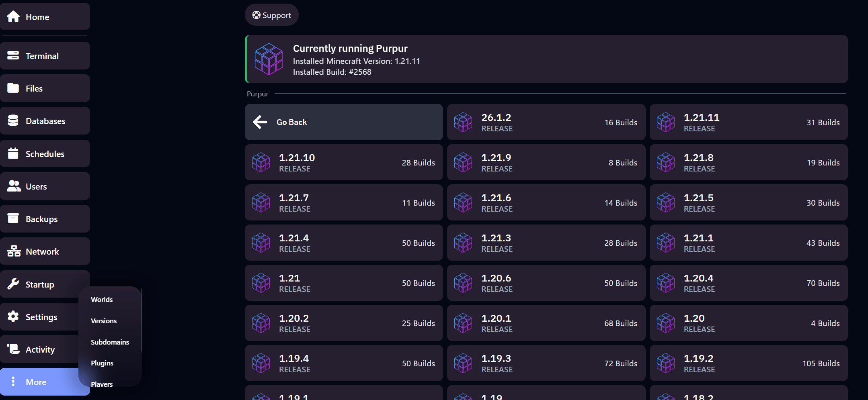Go to Network settings
Viewport: 868px width, 400px height.
(45, 251)
